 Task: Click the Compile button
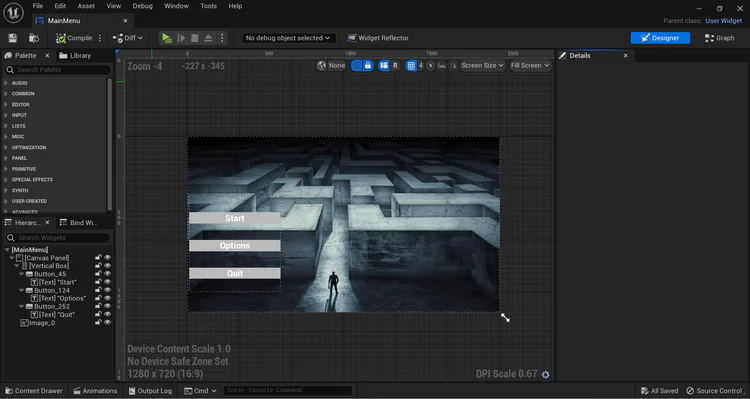click(x=74, y=38)
